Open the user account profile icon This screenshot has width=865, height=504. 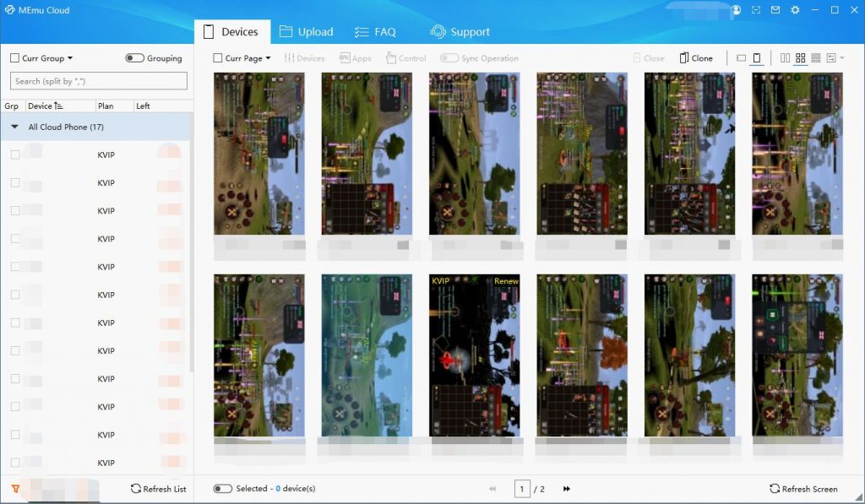736,10
